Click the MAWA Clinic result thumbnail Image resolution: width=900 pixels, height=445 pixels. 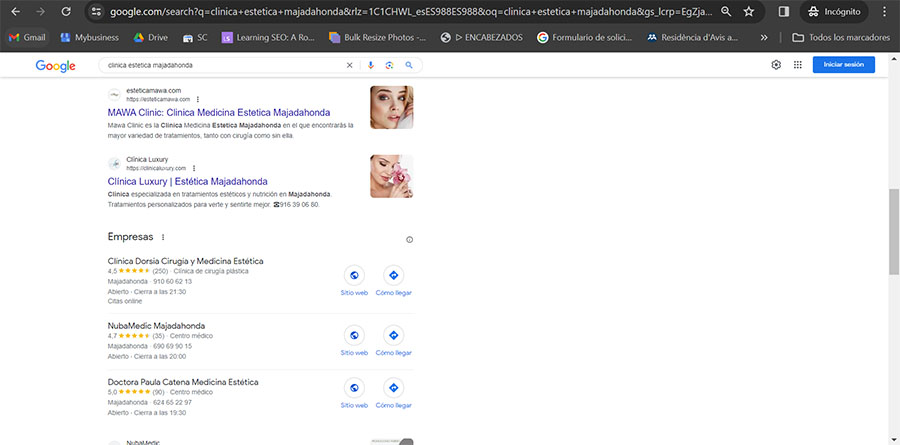click(391, 107)
